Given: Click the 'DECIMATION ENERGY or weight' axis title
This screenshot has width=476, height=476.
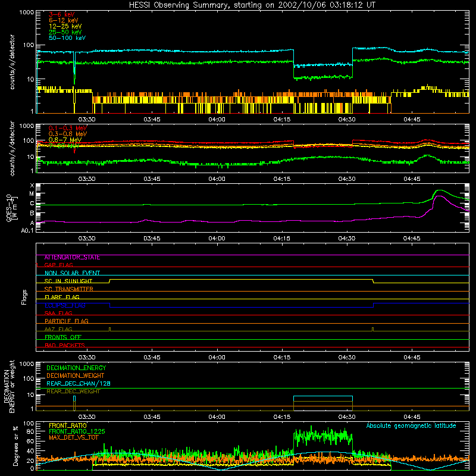Looking at the screenshot, I should [x=9, y=386].
